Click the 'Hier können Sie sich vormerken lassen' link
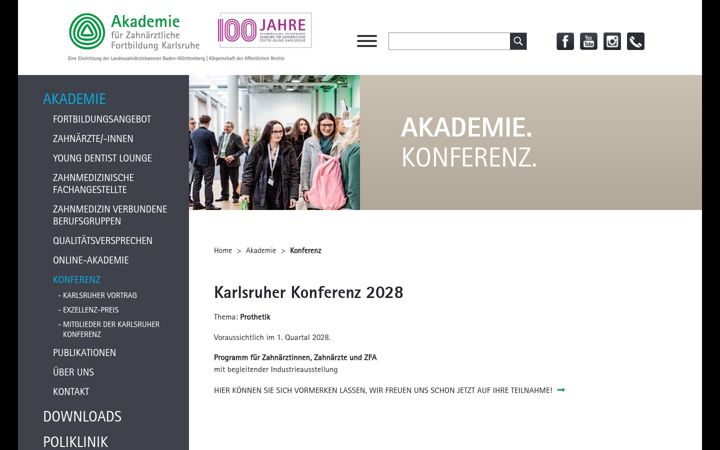 pos(383,390)
